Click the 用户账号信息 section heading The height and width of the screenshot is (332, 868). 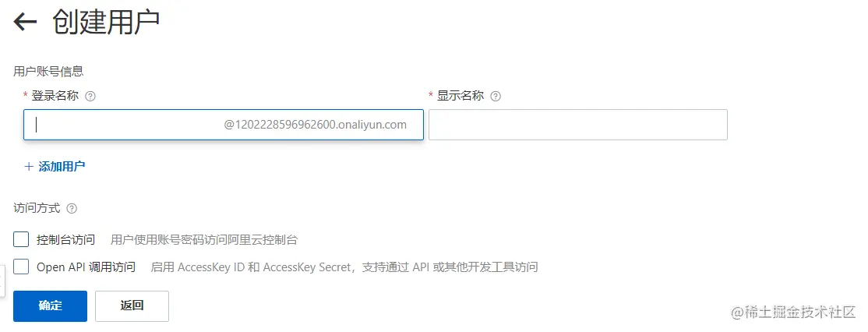pyautogui.click(x=48, y=71)
